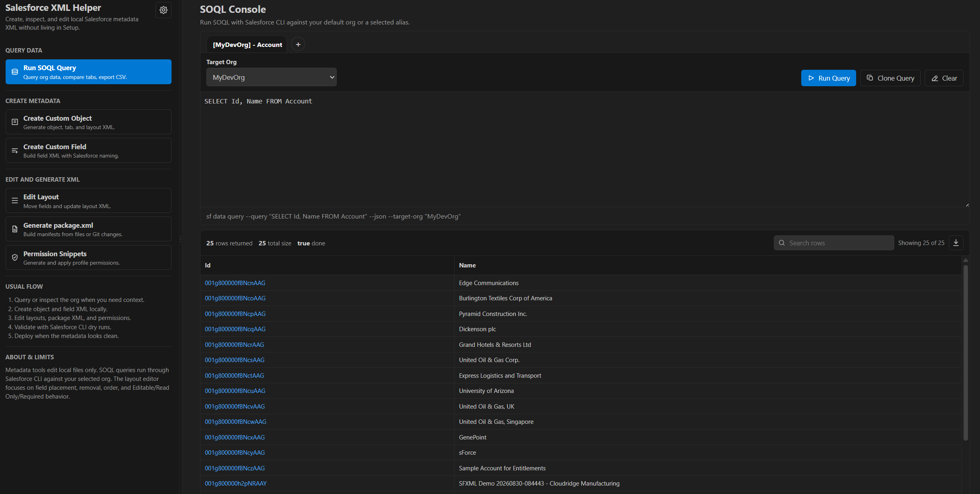Screen dimensions: 980x494
Task: Open Permission Snippets tool
Action: pyautogui.click(x=89, y=257)
